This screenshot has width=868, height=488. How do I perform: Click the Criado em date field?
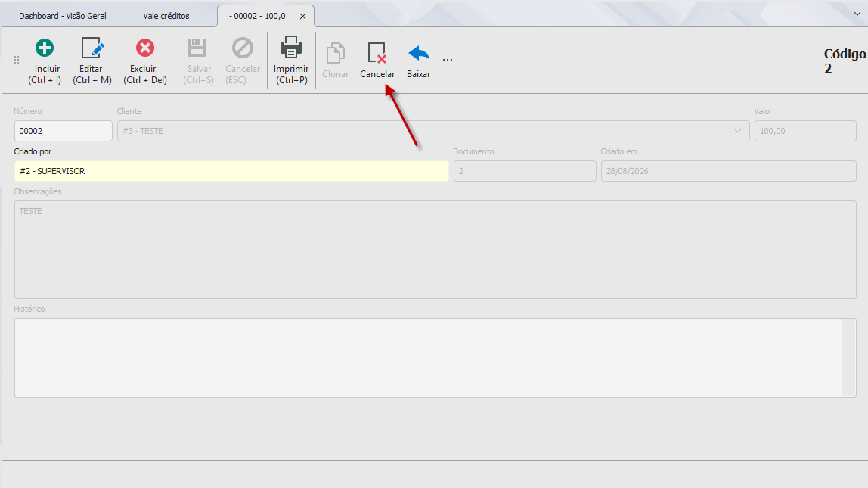click(x=729, y=171)
